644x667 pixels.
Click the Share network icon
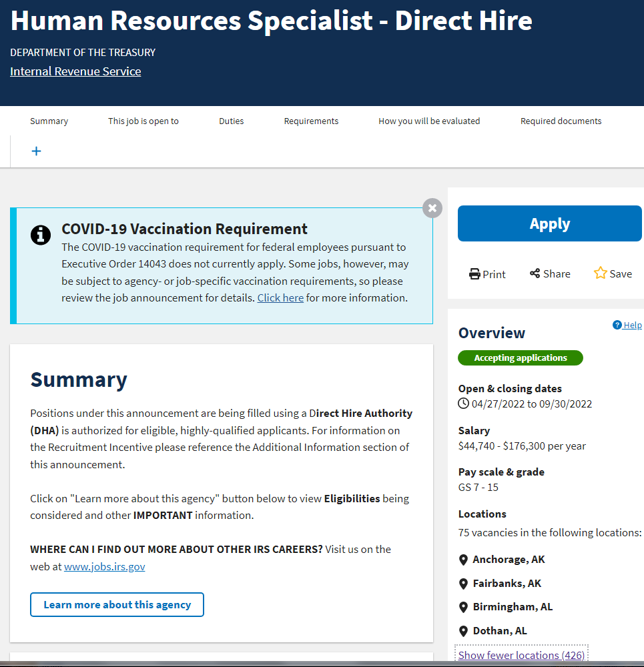pyautogui.click(x=535, y=273)
